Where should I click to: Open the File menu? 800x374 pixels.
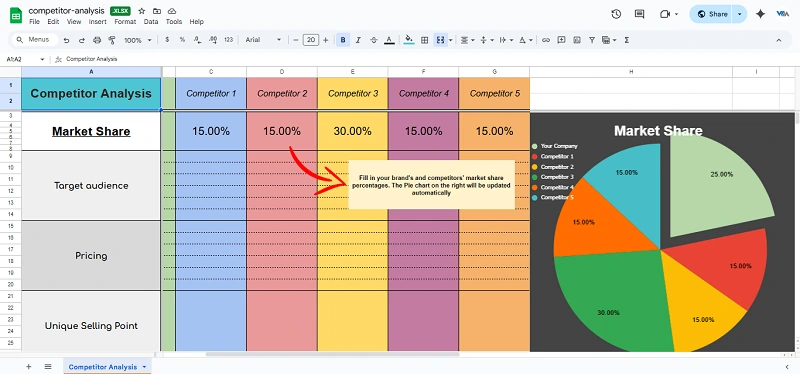click(34, 22)
